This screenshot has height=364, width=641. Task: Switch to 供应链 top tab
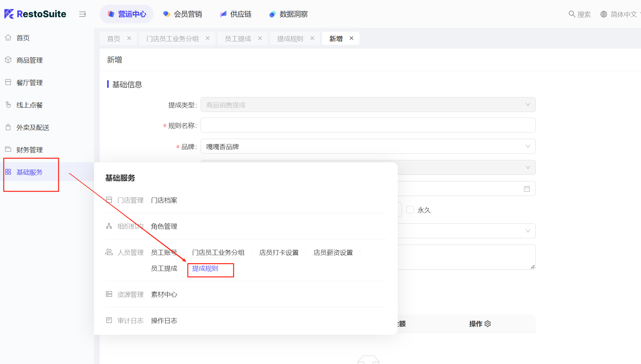point(235,14)
